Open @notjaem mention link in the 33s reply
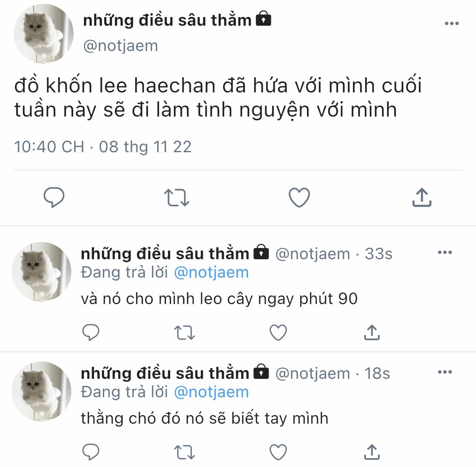Image resolution: width=476 pixels, height=467 pixels. 211,273
